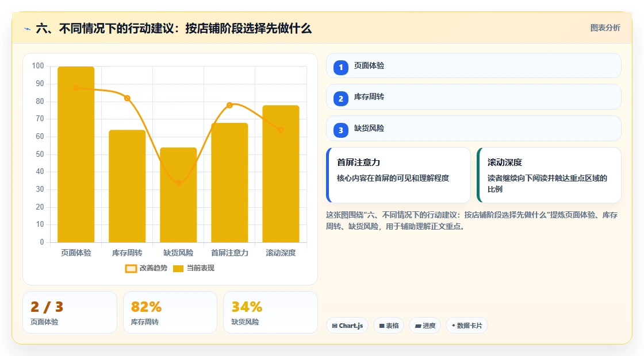Click the 表格 tag
Viewport: 644px width, 356px height.
(x=389, y=326)
